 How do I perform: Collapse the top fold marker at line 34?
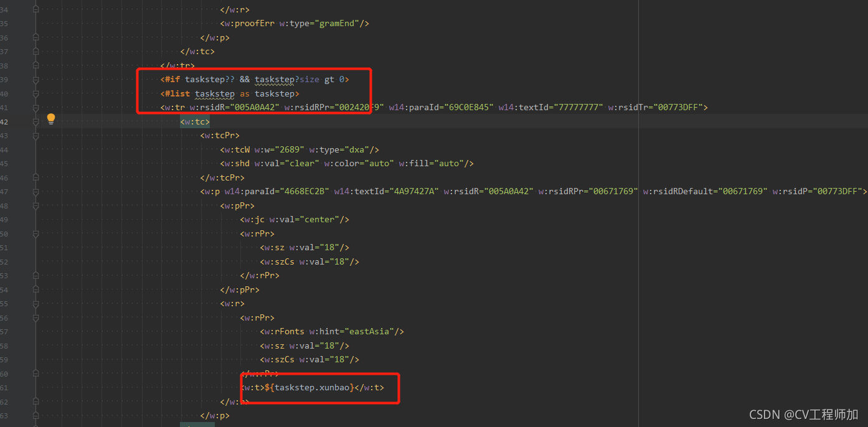(x=35, y=9)
